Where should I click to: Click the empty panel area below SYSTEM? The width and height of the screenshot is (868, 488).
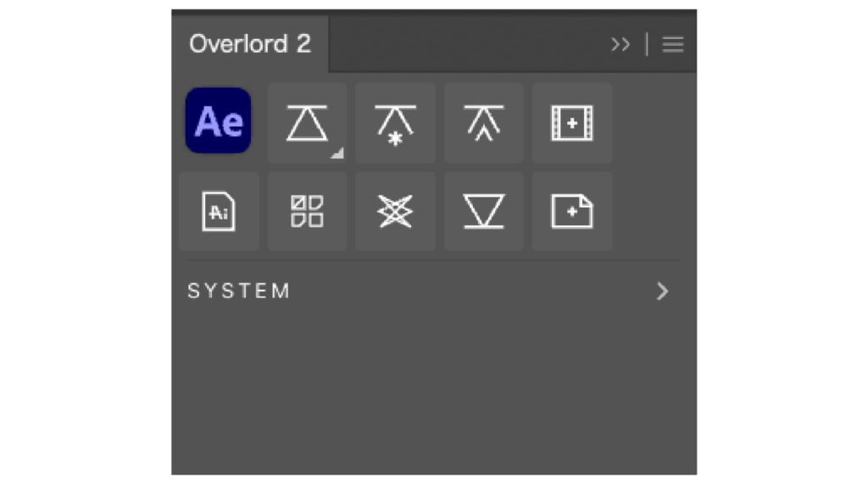pyautogui.click(x=432, y=390)
